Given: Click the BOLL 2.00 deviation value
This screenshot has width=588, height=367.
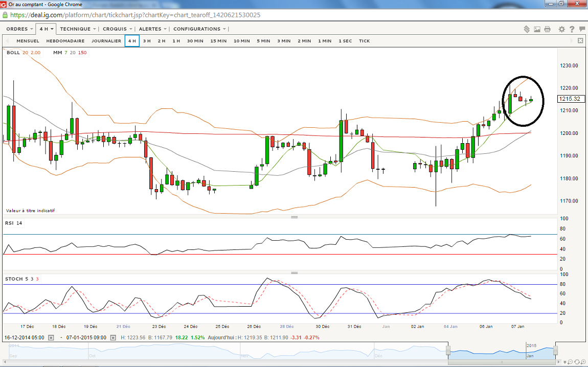Looking at the screenshot, I should [x=35, y=53].
